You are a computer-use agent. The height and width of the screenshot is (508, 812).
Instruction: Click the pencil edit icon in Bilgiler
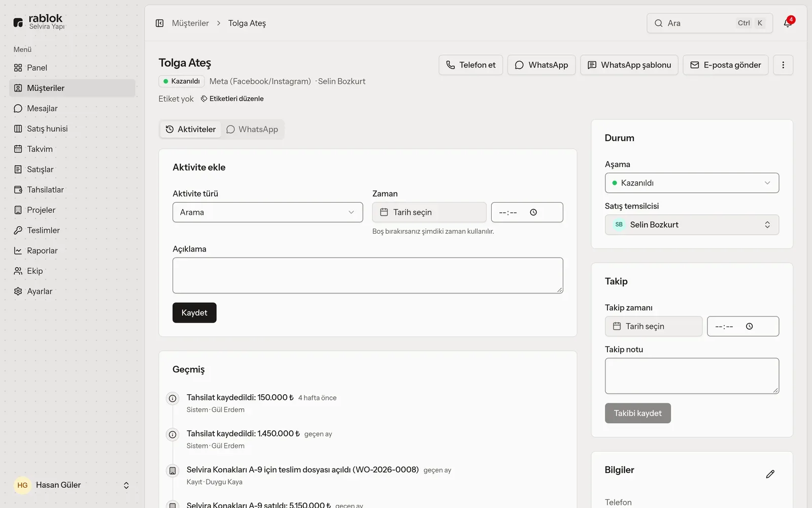tap(770, 474)
